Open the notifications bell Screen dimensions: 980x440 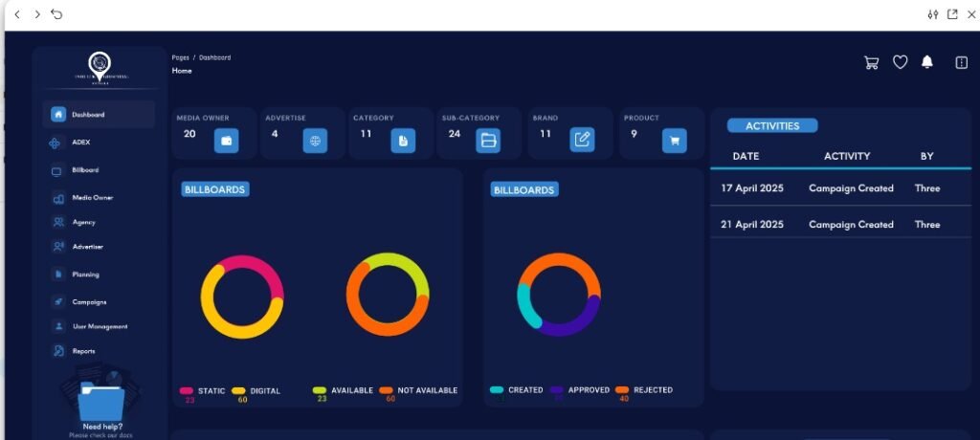tap(926, 62)
